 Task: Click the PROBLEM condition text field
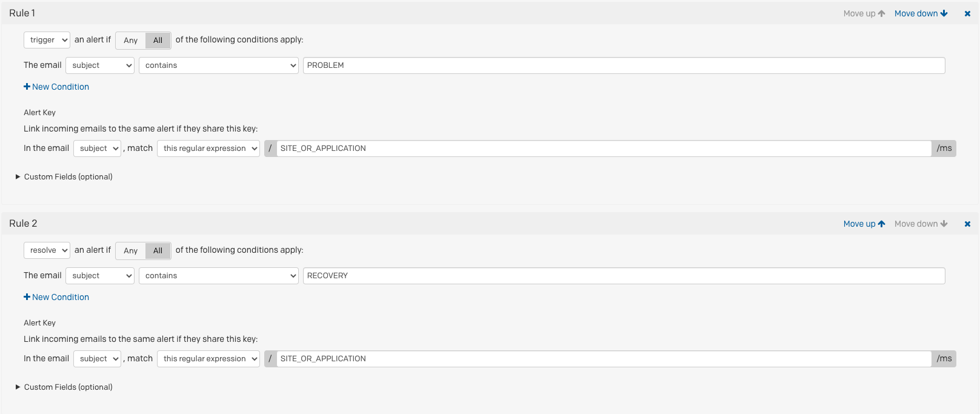pos(624,65)
